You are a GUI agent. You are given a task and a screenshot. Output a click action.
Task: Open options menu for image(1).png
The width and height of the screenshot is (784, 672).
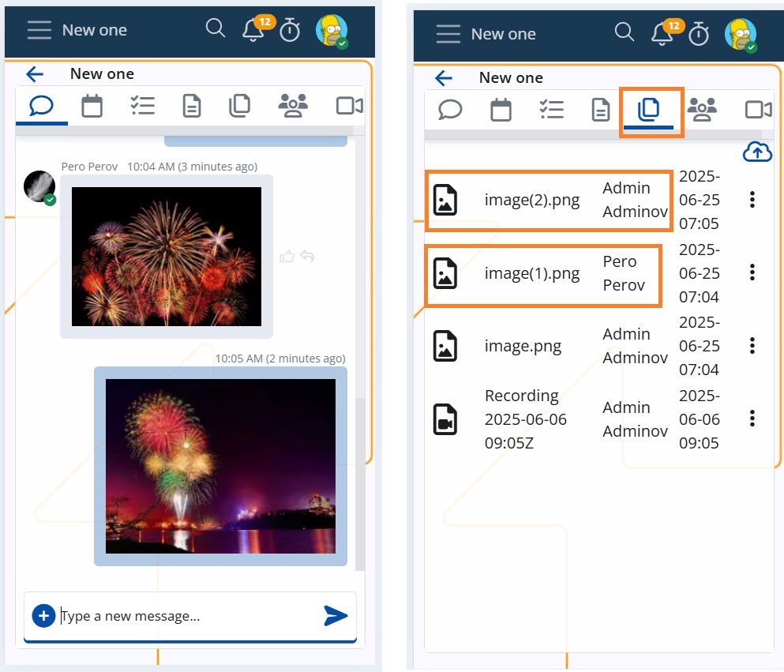752,272
